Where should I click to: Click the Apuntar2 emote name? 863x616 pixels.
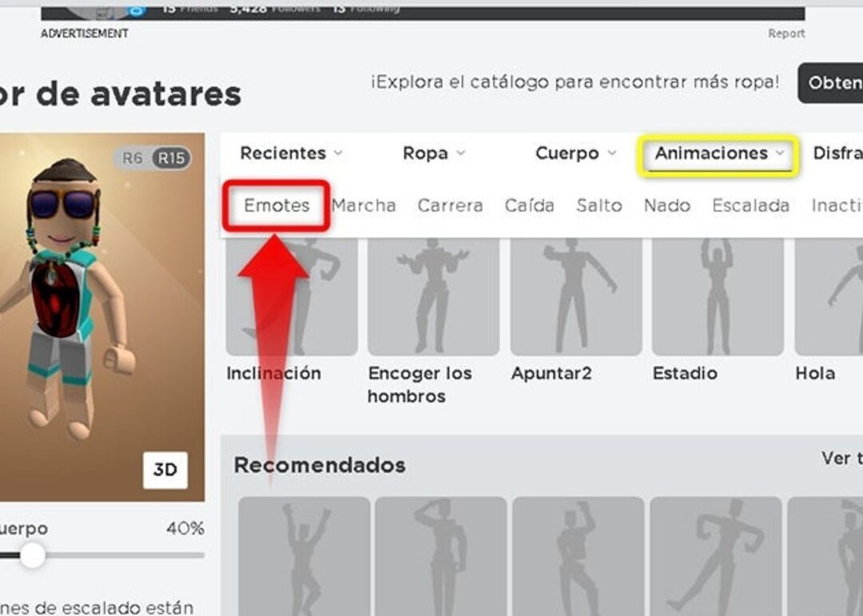(x=551, y=373)
